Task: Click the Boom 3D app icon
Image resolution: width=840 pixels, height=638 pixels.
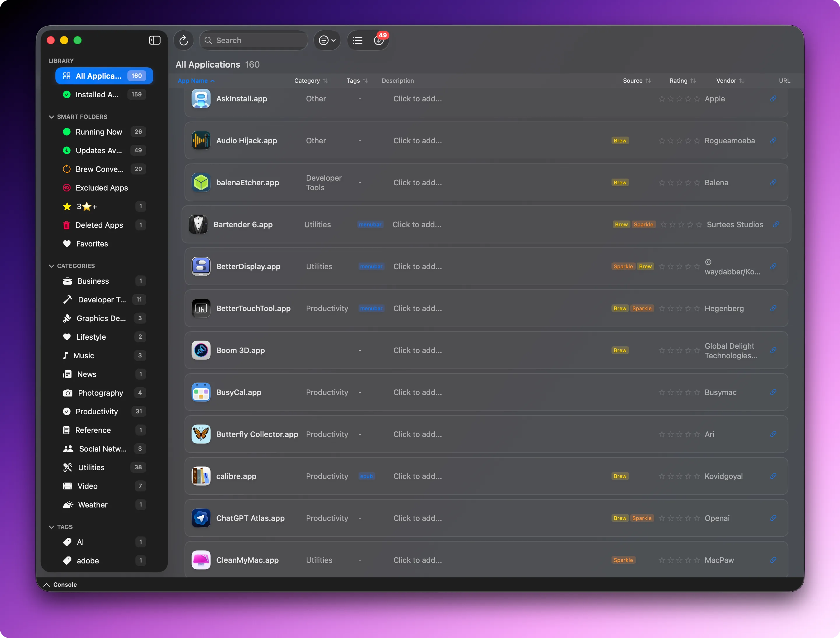Action: tap(201, 350)
